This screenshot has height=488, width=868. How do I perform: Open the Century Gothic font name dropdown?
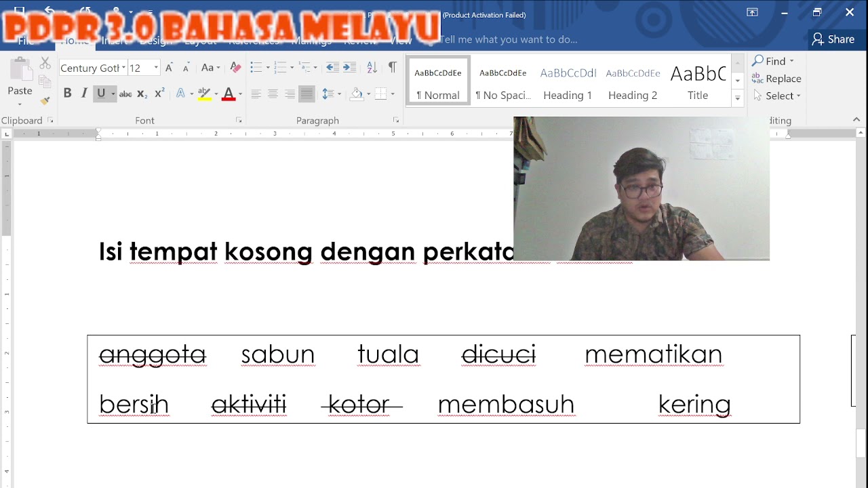pos(123,68)
